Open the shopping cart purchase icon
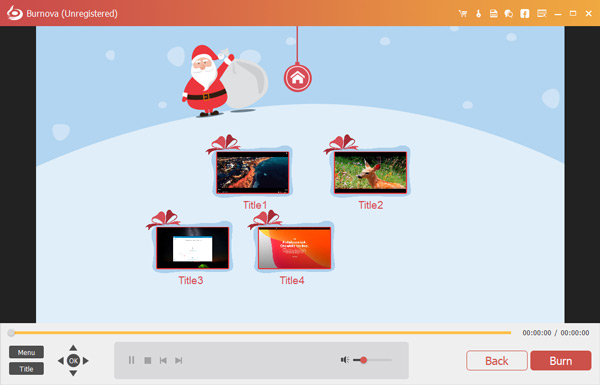 [x=463, y=14]
